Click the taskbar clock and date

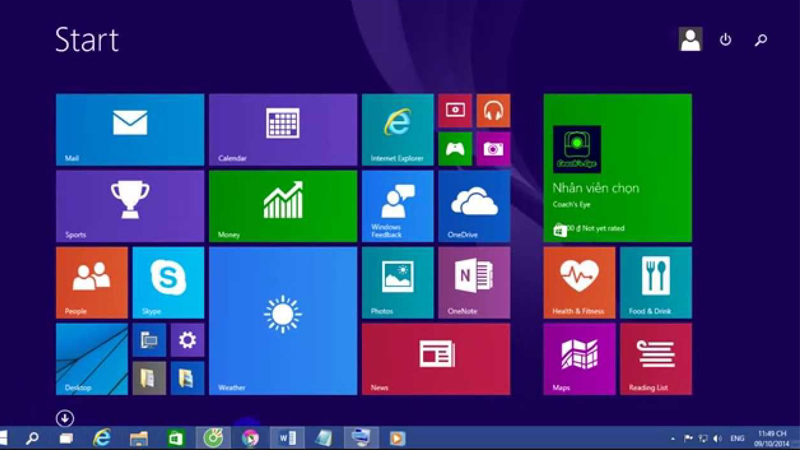[772, 439]
